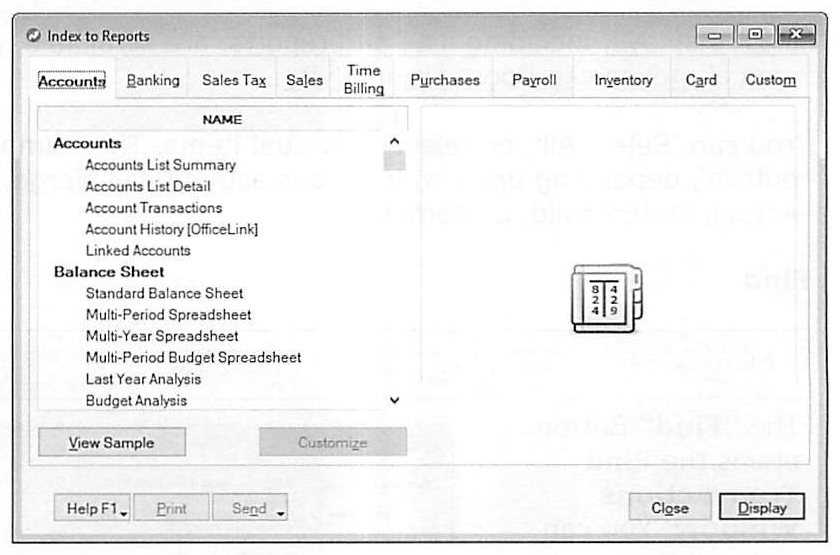The height and width of the screenshot is (555, 840).
Task: Choose Standard Balance Sheet report
Action: coord(164,294)
